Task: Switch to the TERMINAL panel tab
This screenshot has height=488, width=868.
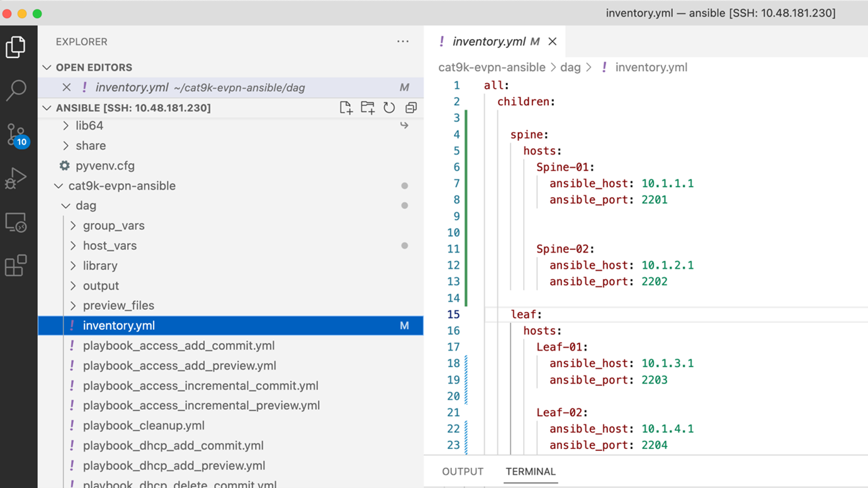Action: tap(531, 472)
